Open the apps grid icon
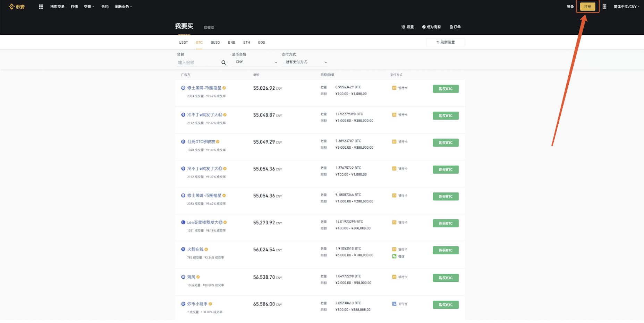This screenshot has width=644, height=323. 41,7
